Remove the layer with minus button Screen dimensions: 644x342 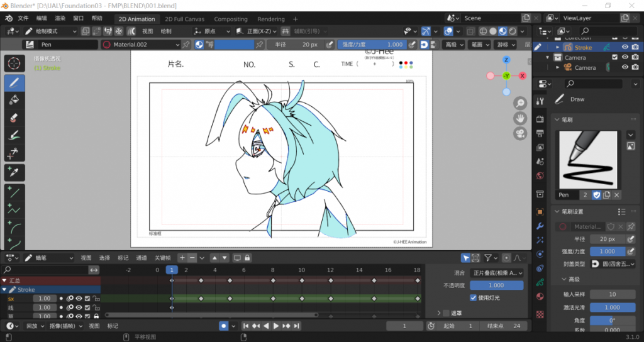tap(192, 258)
